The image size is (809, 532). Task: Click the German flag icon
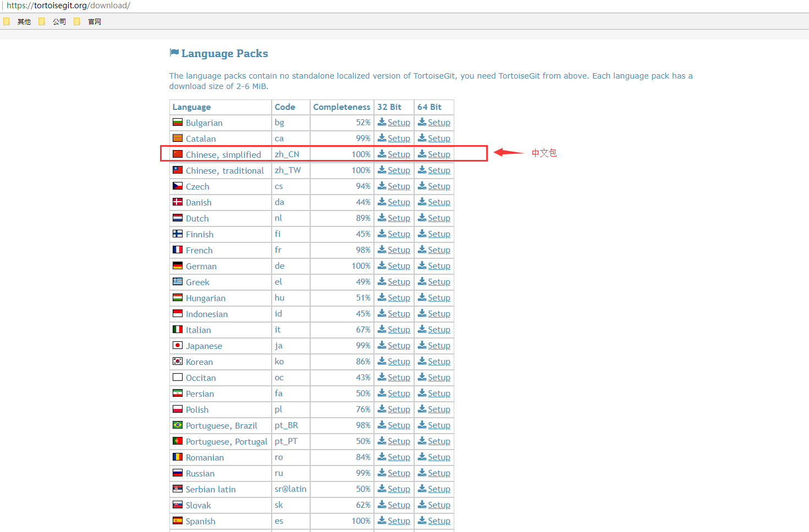[178, 265]
